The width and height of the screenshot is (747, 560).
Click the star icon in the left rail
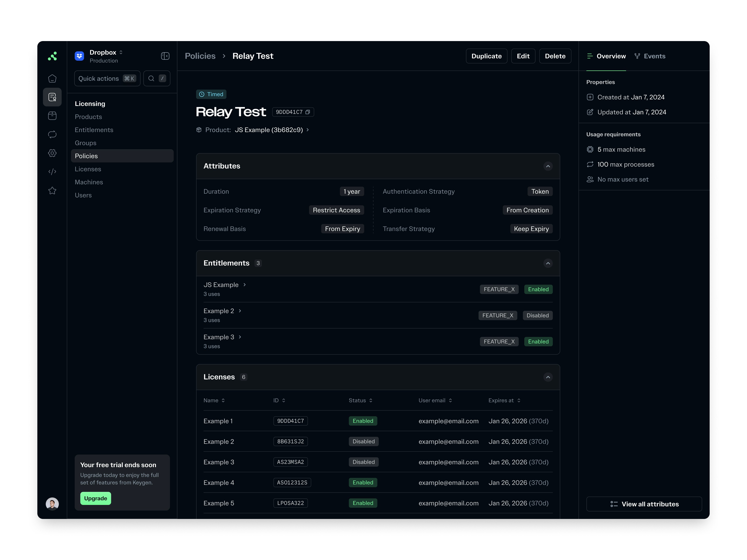point(52,190)
